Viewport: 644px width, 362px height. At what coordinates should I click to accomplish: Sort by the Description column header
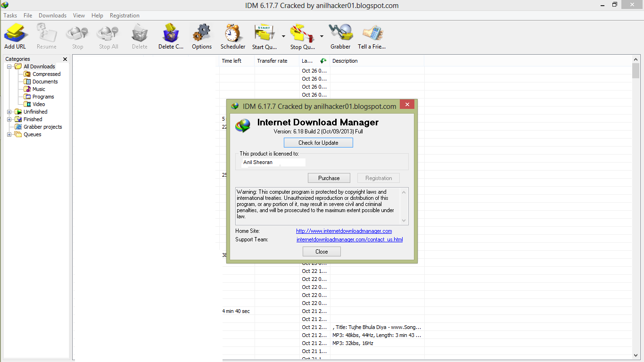[377, 61]
